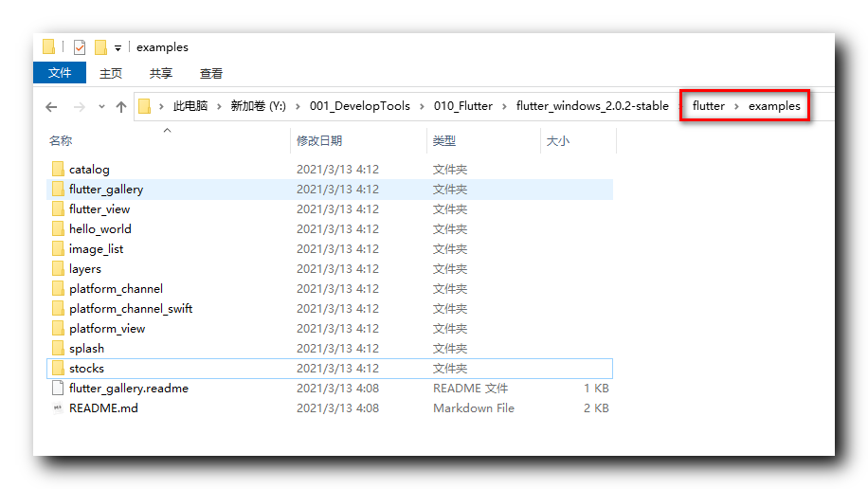Click the folder icon in the title bar
Screen dimensions: 868x489
pos(48,47)
